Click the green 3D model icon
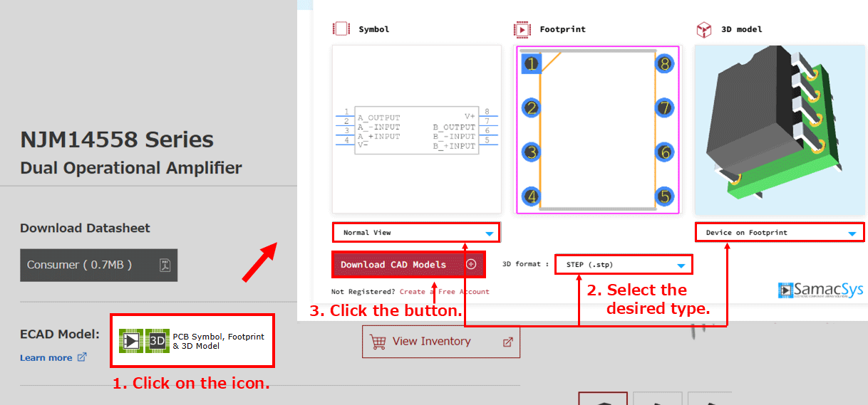 point(157,341)
